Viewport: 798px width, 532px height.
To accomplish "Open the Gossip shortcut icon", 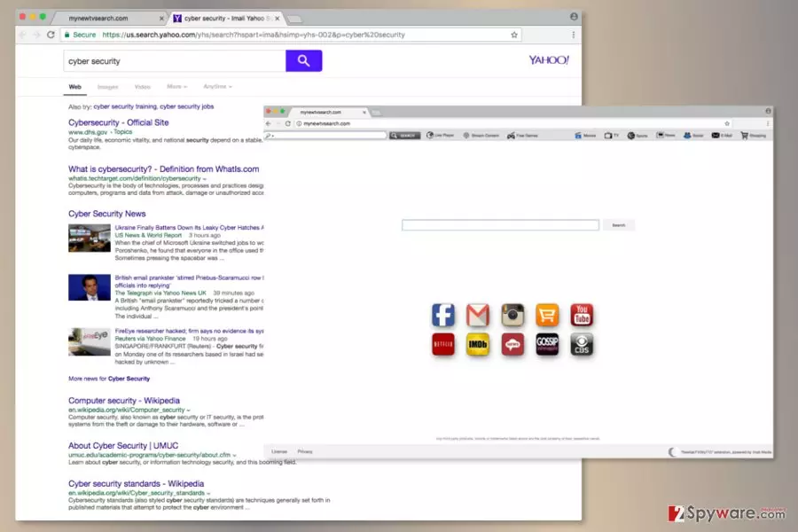I will [x=547, y=345].
